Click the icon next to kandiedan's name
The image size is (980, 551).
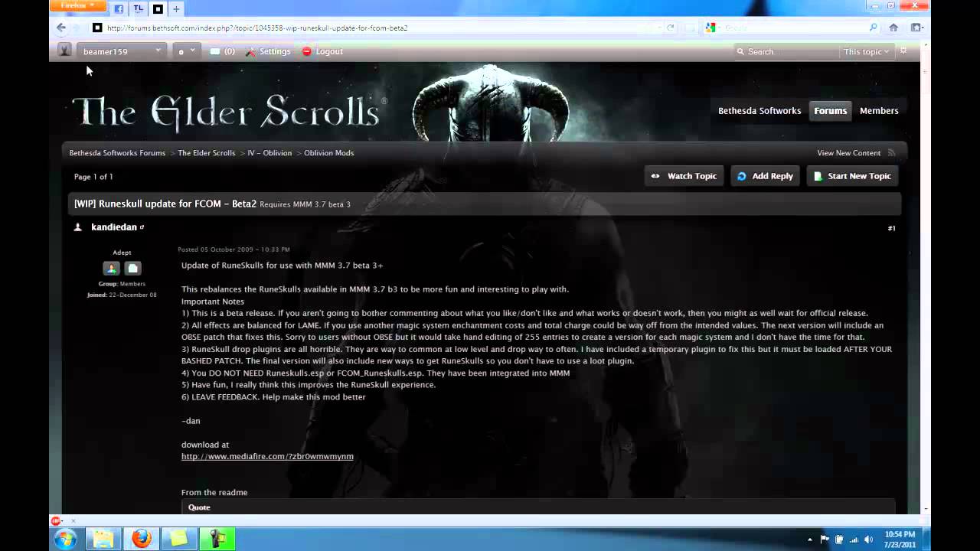(142, 227)
